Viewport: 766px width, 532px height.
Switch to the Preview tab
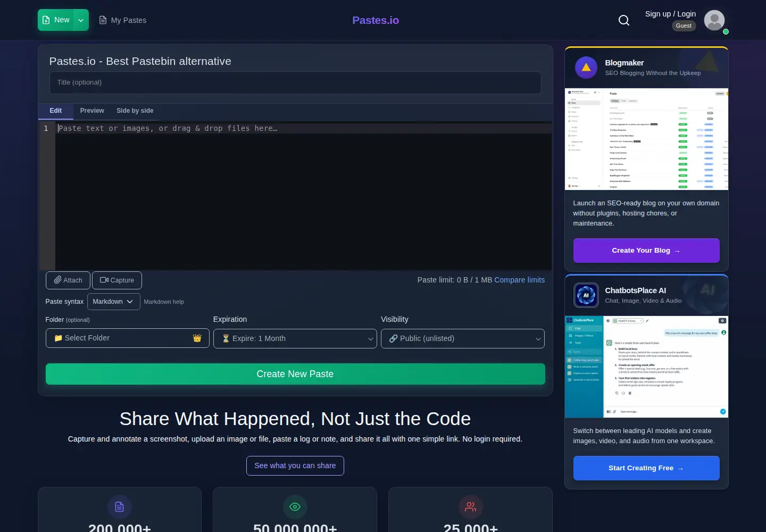tap(92, 111)
